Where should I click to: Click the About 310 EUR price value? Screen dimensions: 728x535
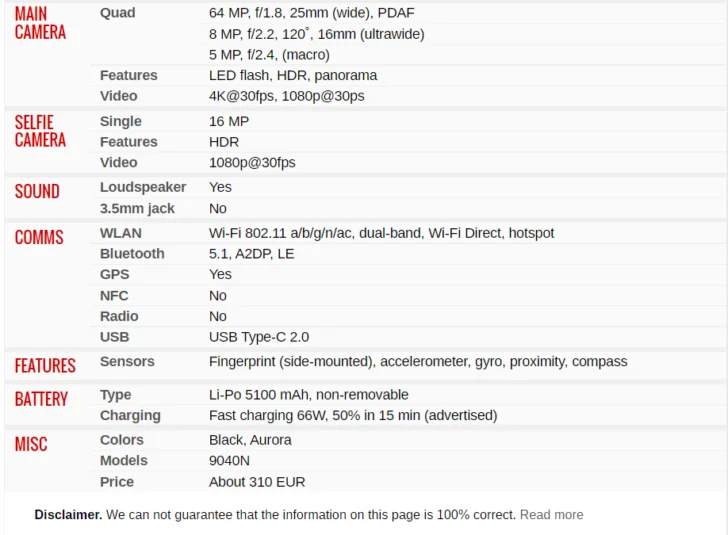pyautogui.click(x=257, y=482)
